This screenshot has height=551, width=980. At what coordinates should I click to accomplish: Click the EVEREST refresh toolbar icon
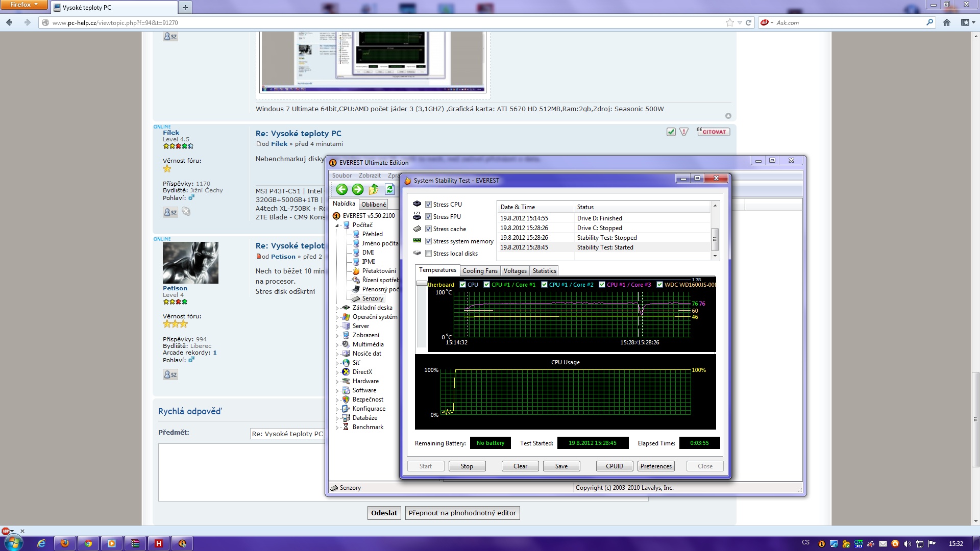tap(389, 190)
